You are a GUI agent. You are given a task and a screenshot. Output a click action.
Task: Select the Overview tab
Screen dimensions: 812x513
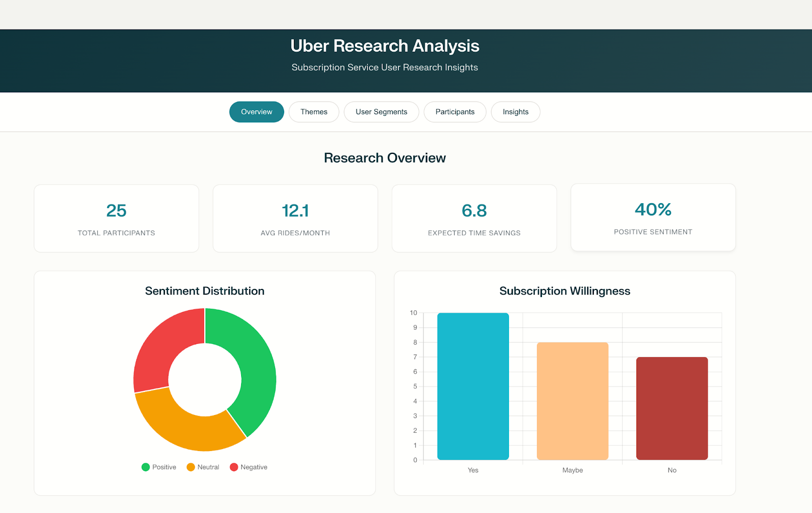[256, 112]
